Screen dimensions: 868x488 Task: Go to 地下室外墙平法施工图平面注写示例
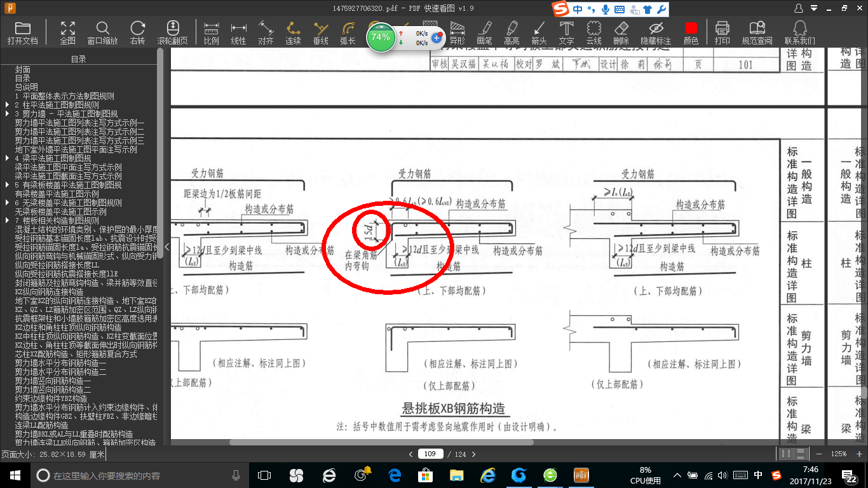pos(76,149)
